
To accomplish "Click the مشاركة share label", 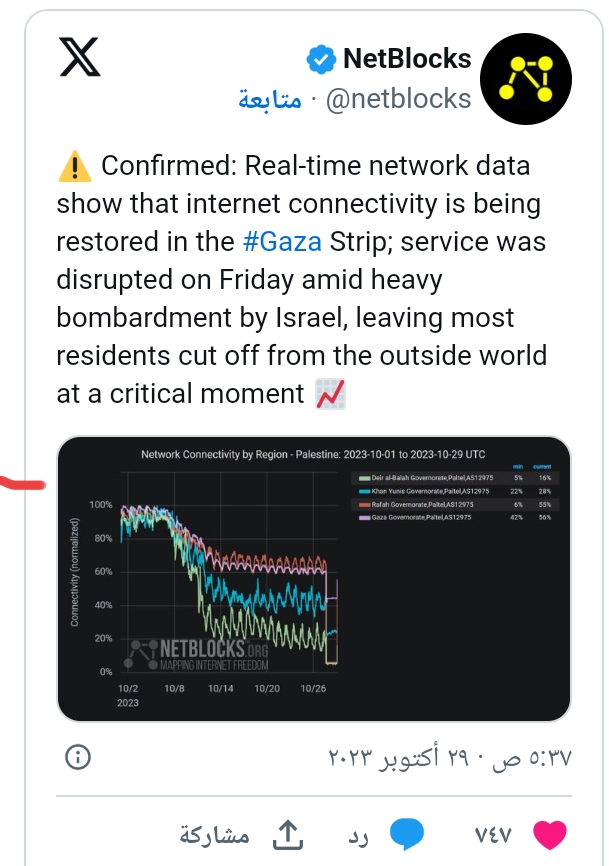I will click(x=214, y=833).
